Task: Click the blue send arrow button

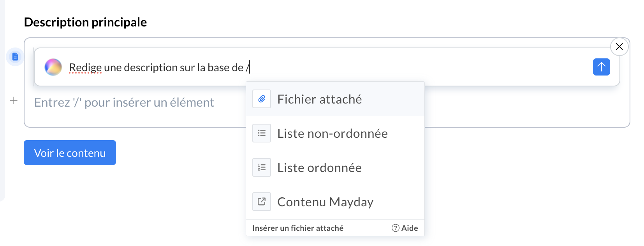Action: pyautogui.click(x=601, y=67)
